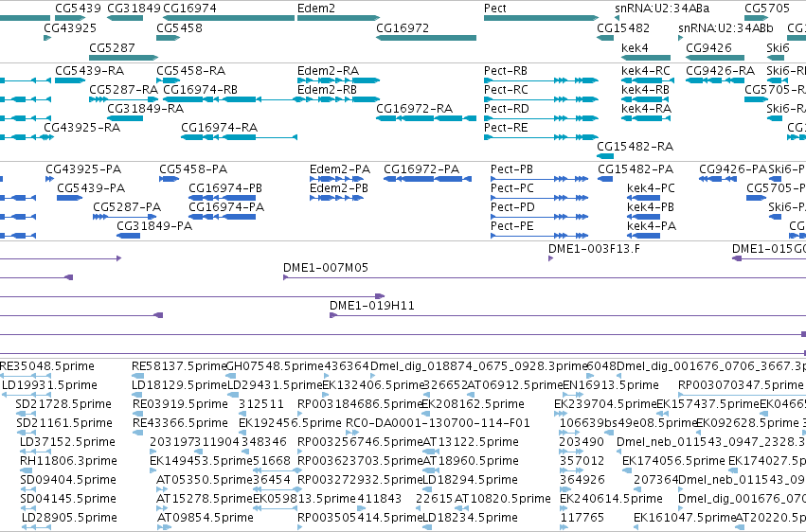Screen dimensions: 806x532
Task: Click the DME1-007M05 BAC label
Action: point(326,268)
